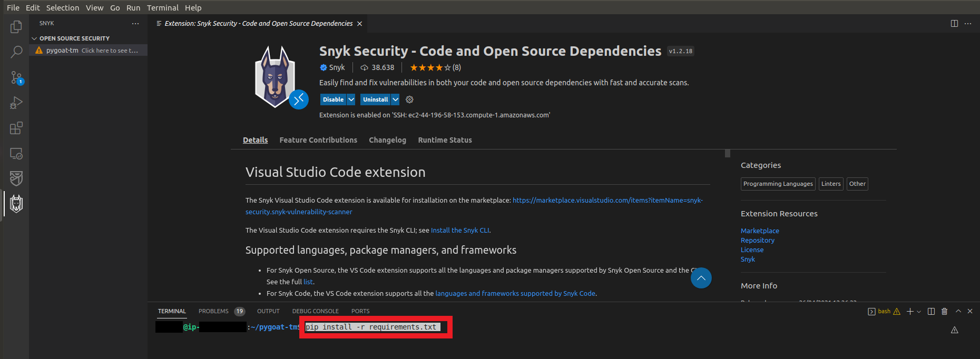Viewport: 980px width, 359px height.
Task: Click the install count 38.638
Action: pyautogui.click(x=377, y=67)
